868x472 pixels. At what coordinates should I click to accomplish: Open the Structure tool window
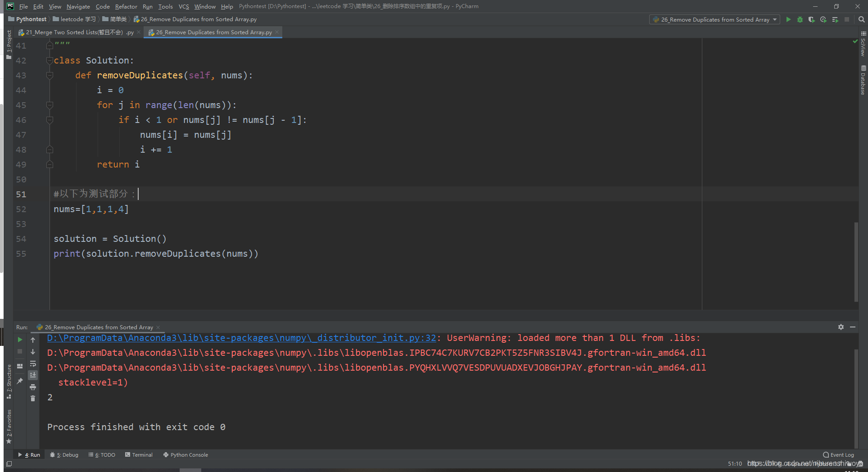9,381
